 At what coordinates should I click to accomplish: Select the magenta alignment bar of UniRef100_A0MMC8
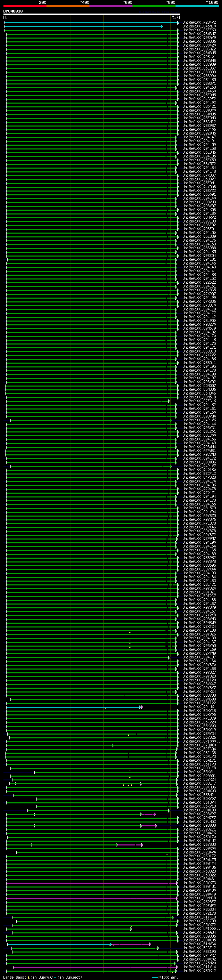coord(92,899)
